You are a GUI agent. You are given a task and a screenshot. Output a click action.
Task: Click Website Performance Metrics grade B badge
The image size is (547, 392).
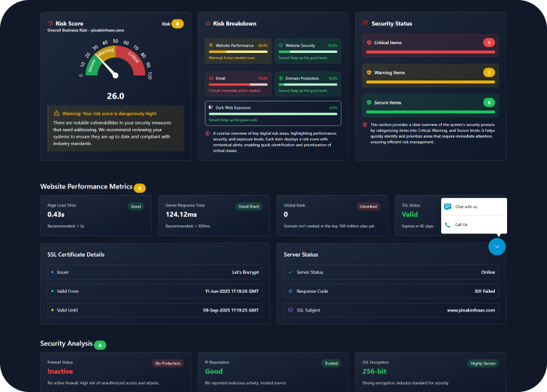click(140, 188)
